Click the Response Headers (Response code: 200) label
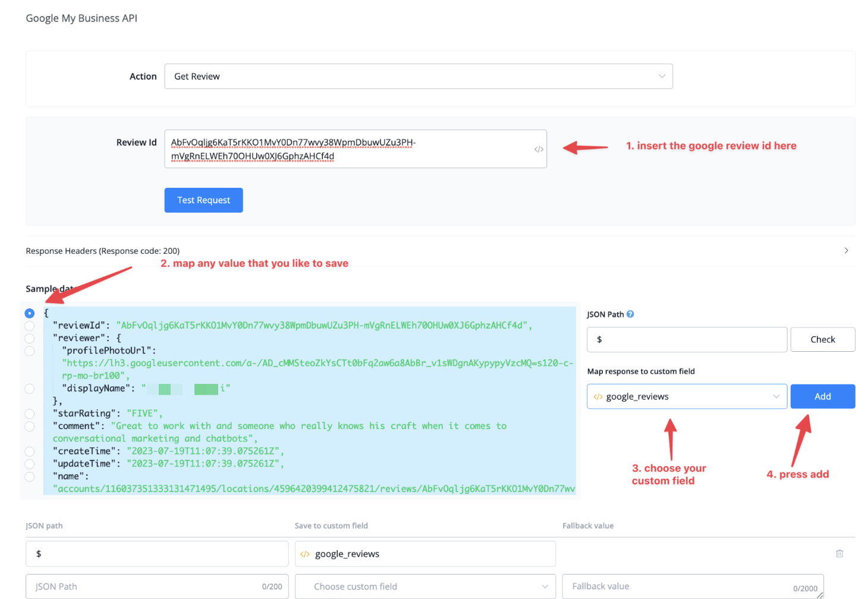The height and width of the screenshot is (599, 868). click(103, 251)
